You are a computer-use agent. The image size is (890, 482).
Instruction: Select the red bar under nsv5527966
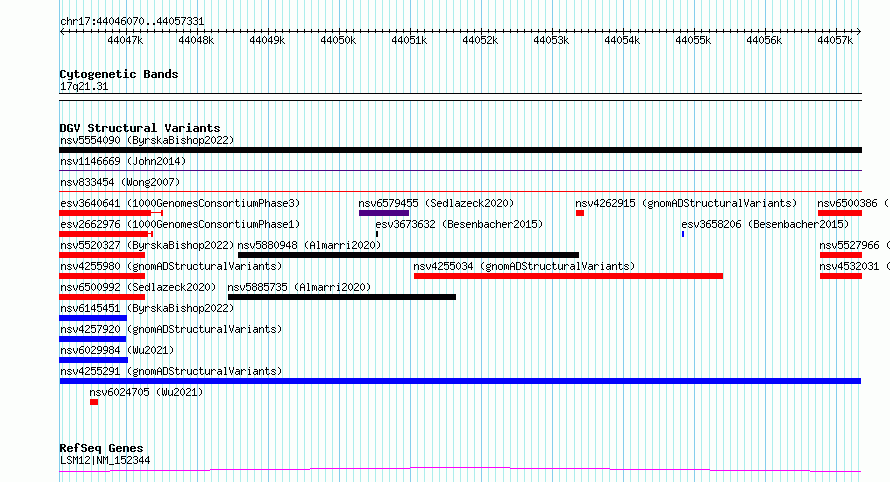point(841,255)
